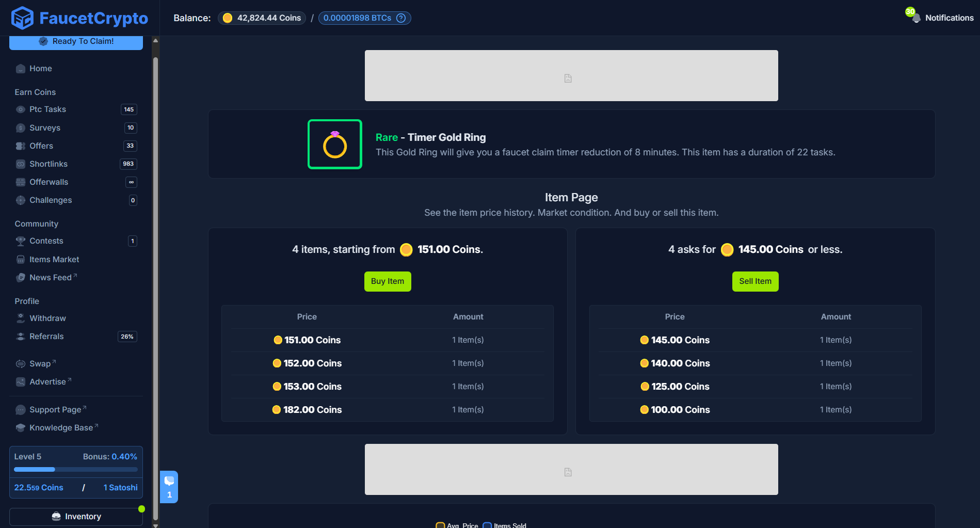
Task: Click the Shortlinks icon
Action: click(20, 164)
